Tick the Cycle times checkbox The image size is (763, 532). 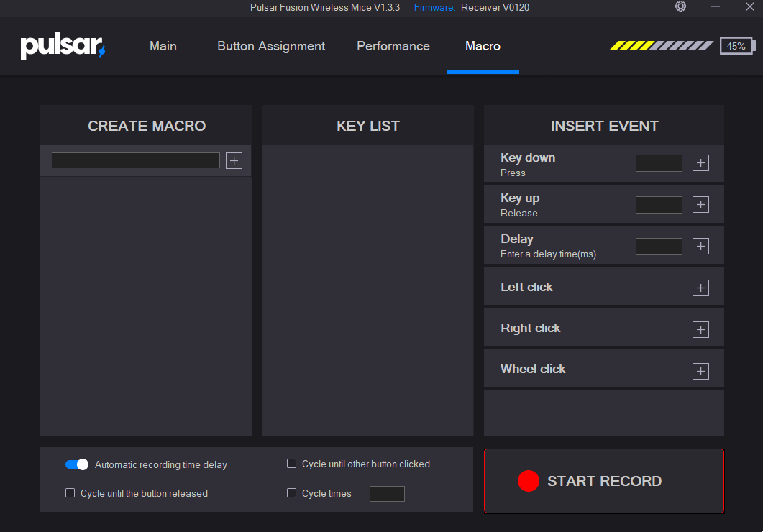[291, 493]
